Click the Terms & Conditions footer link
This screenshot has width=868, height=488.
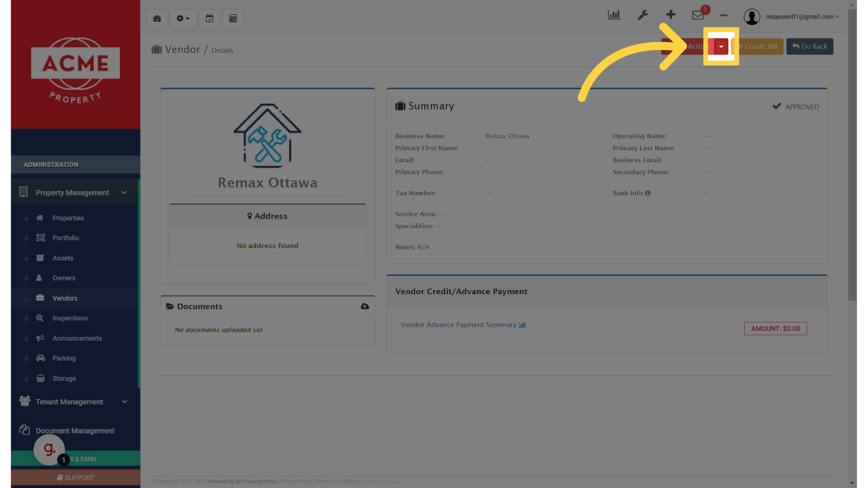(x=337, y=482)
